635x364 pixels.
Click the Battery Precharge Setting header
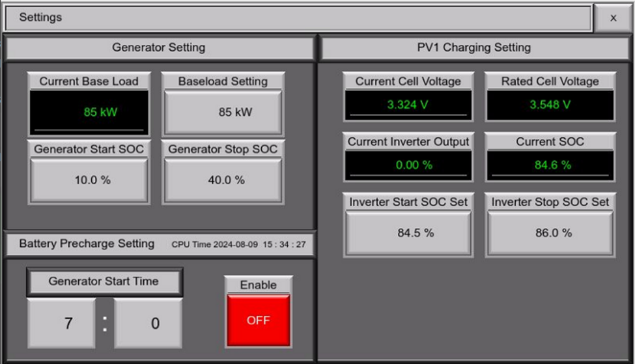tap(87, 244)
